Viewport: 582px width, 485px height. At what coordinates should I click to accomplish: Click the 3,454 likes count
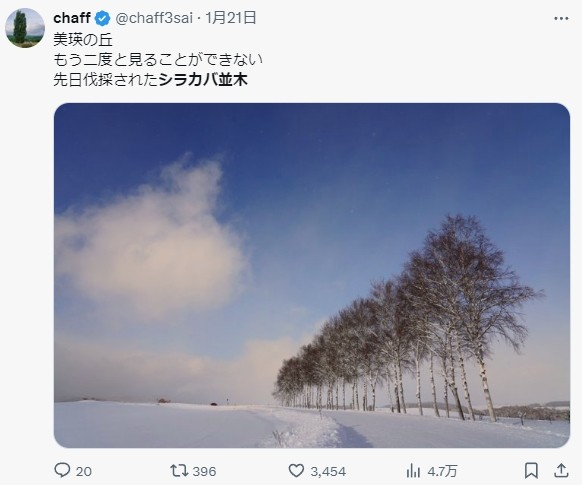coord(328,471)
